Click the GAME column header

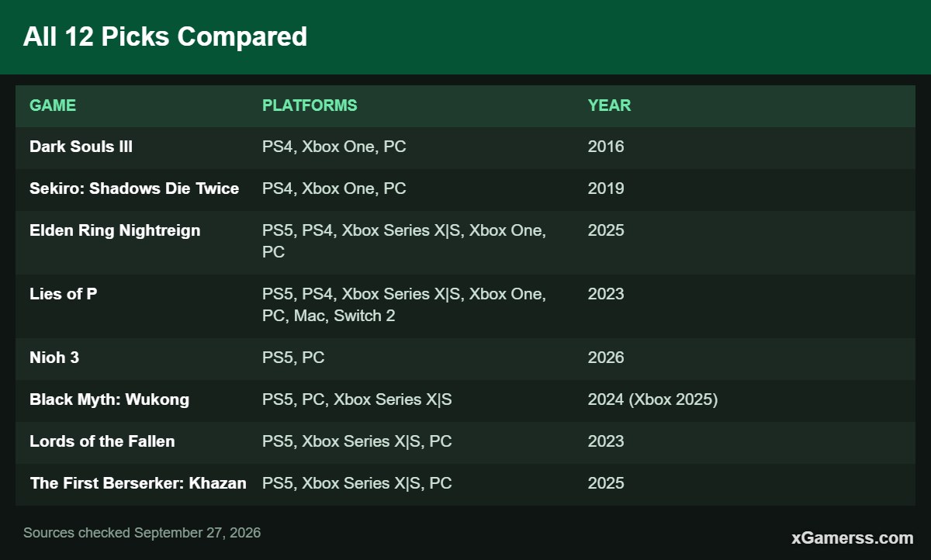coord(53,105)
